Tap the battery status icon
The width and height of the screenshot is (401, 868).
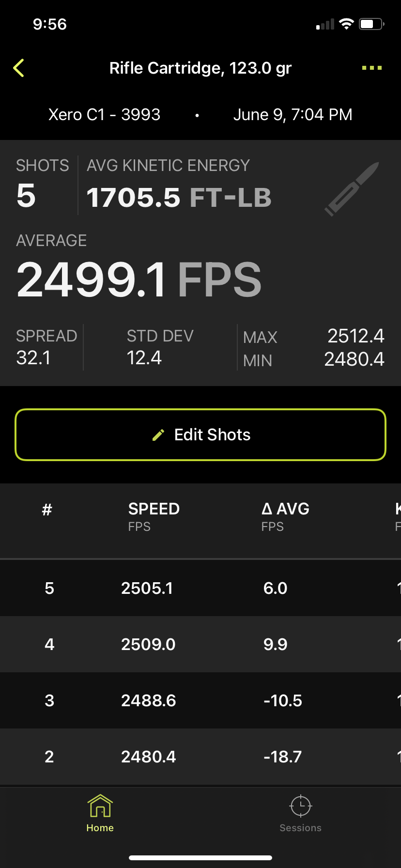click(x=371, y=24)
